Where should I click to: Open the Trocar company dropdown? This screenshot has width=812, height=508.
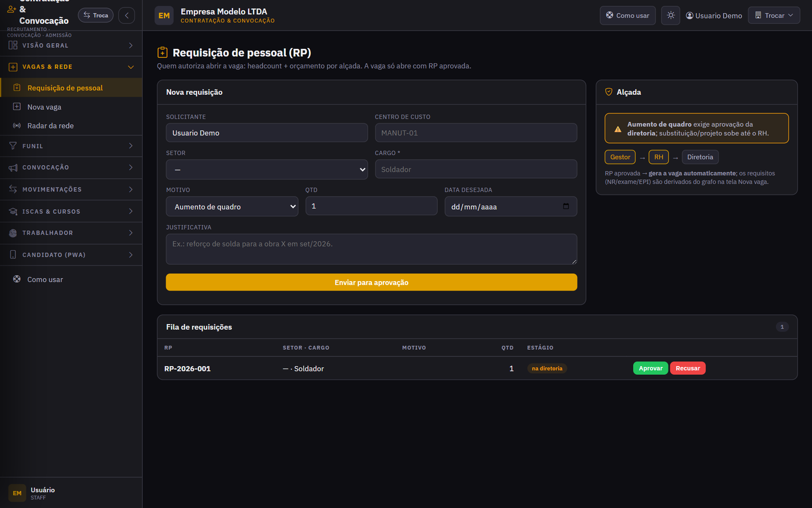tap(774, 15)
